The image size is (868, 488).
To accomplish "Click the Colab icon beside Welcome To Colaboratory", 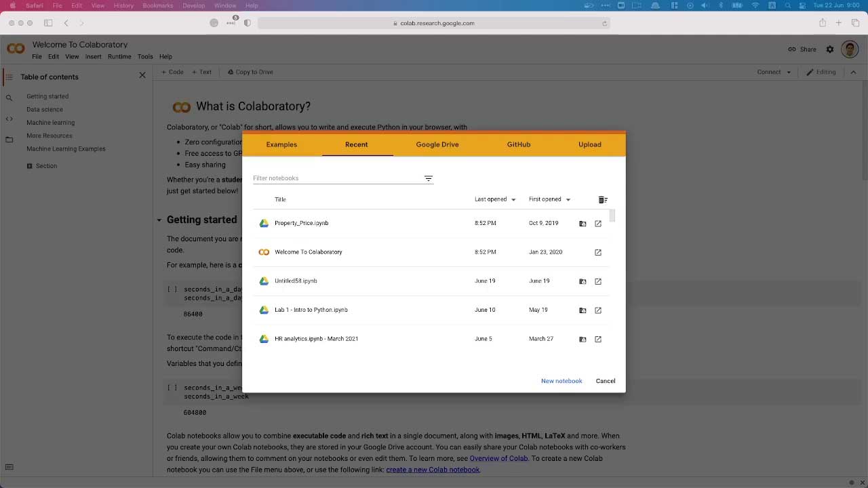I will point(264,252).
